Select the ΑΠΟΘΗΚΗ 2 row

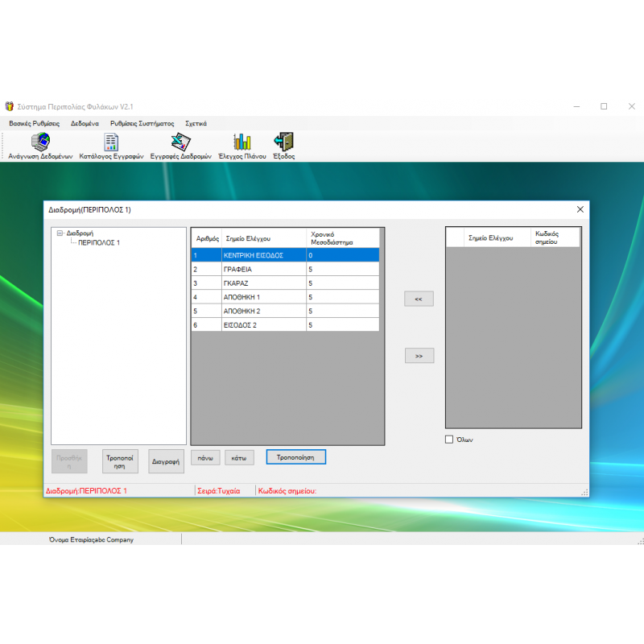(285, 311)
